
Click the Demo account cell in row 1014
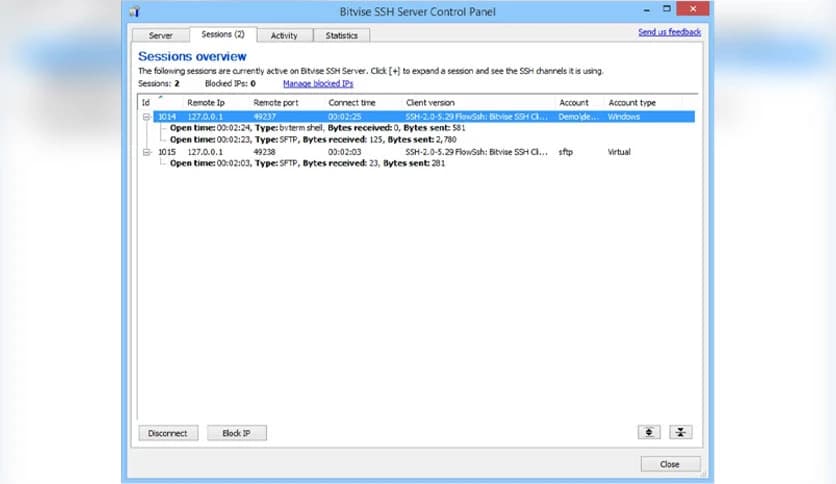[577, 117]
